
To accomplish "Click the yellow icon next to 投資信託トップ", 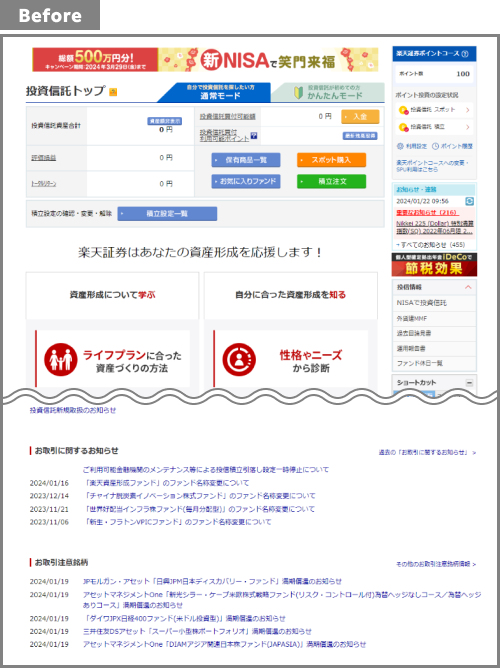I will [x=113, y=92].
